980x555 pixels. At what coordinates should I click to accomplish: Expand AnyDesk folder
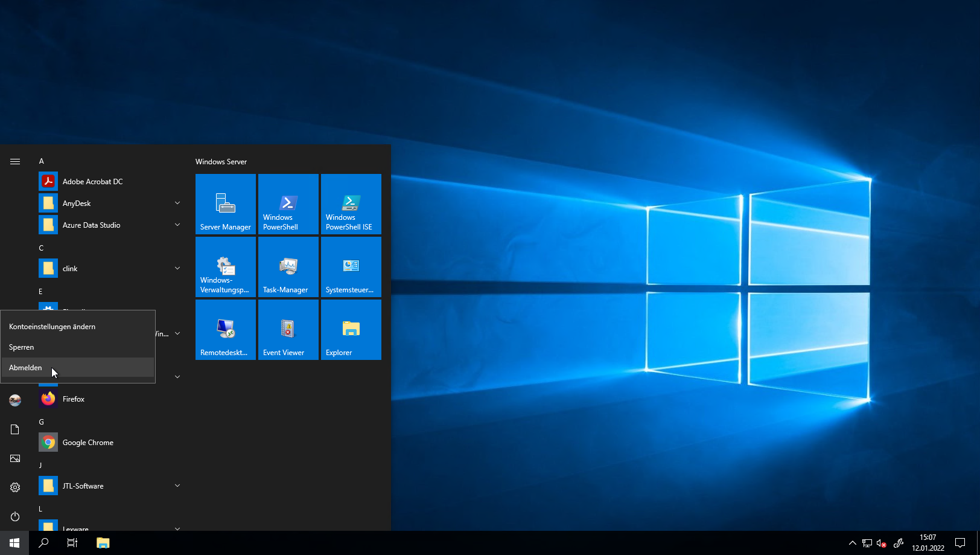click(x=177, y=203)
